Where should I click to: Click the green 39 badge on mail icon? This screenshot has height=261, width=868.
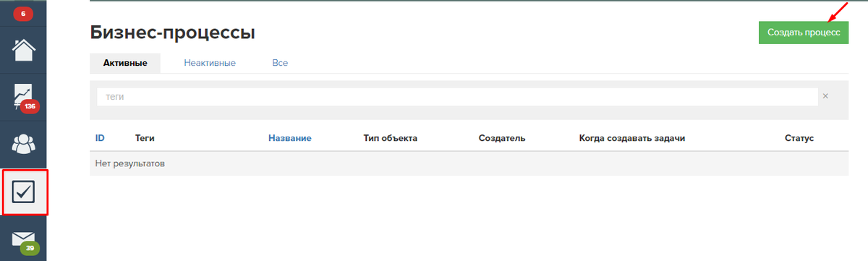coord(30,249)
